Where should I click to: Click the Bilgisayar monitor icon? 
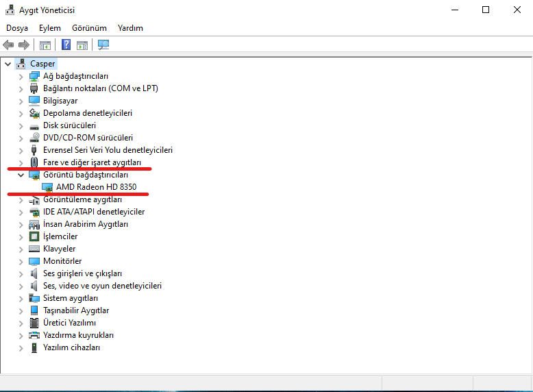tap(34, 101)
